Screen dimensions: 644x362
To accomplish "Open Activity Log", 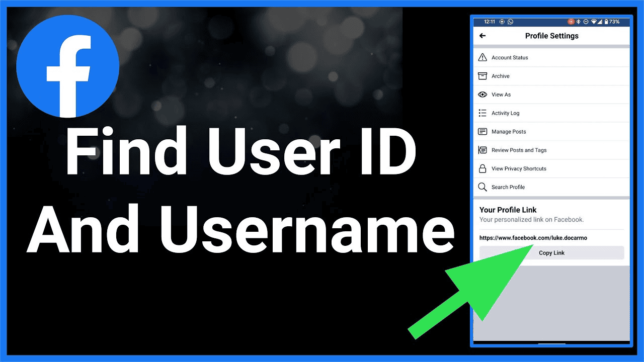I will click(x=551, y=113).
